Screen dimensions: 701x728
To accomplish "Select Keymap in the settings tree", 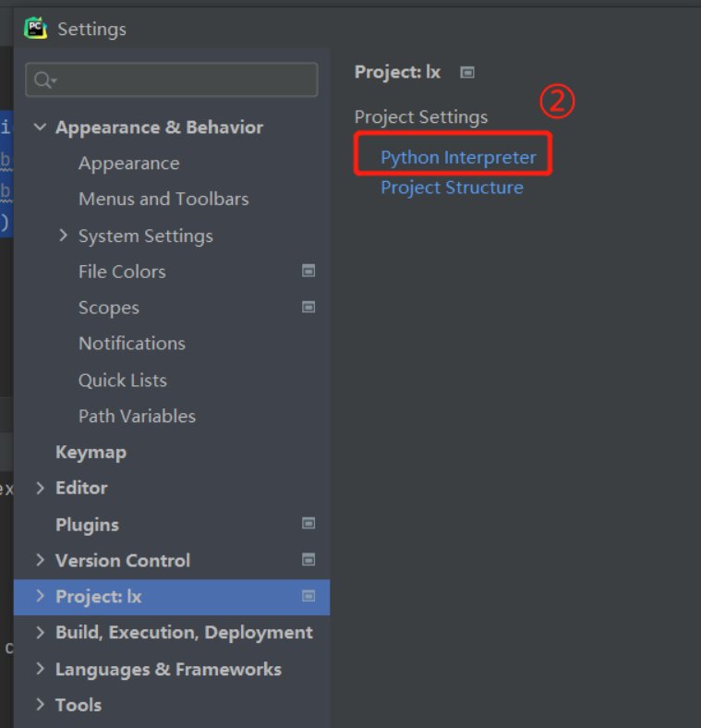I will (91, 452).
